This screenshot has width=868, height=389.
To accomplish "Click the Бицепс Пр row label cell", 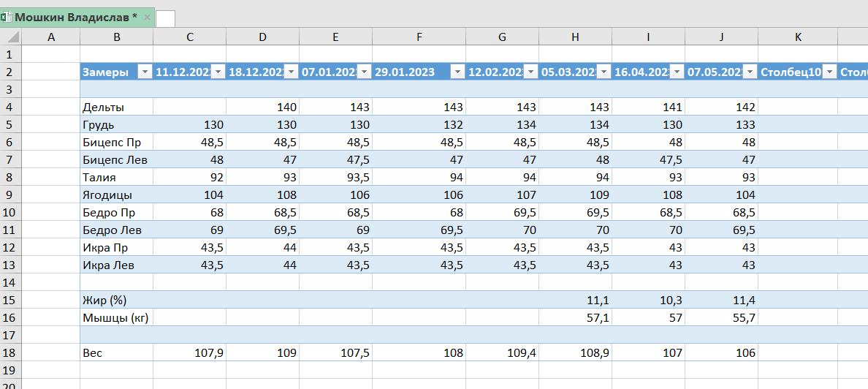I will 116,142.
